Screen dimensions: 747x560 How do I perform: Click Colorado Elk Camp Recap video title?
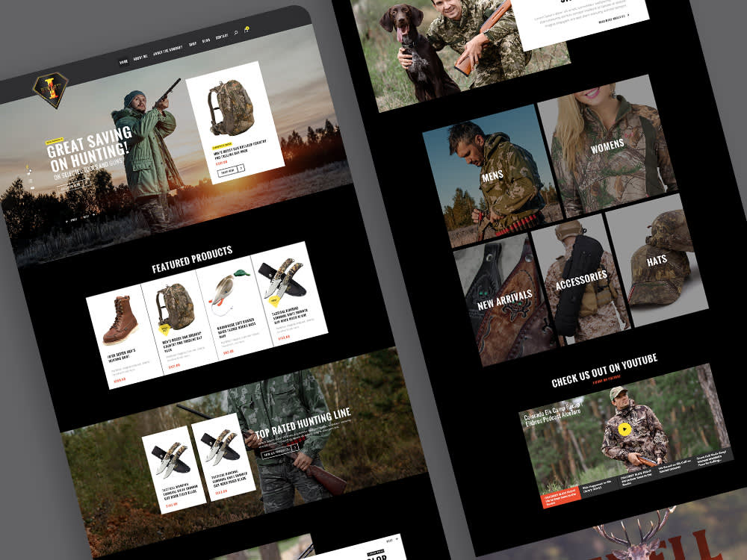pos(553,414)
